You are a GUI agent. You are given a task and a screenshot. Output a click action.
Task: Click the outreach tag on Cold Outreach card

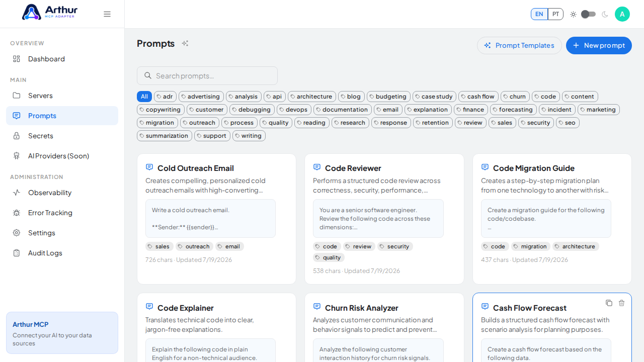[194, 246]
